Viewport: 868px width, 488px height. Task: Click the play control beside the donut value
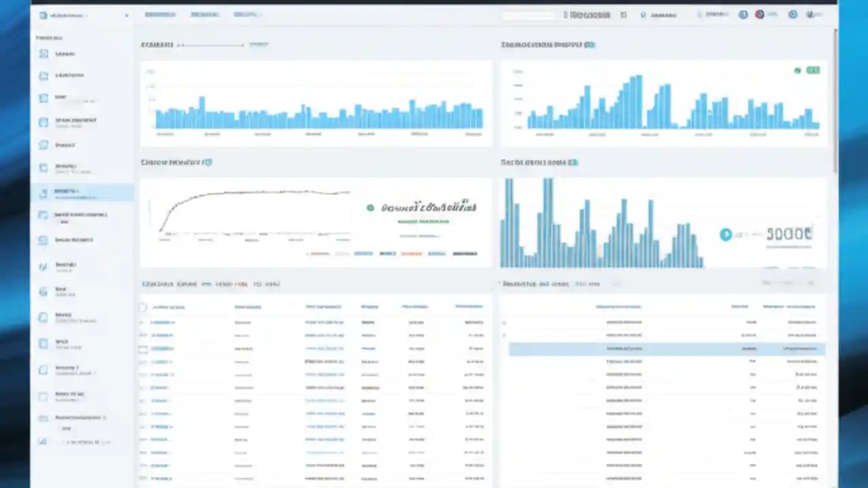tap(725, 234)
